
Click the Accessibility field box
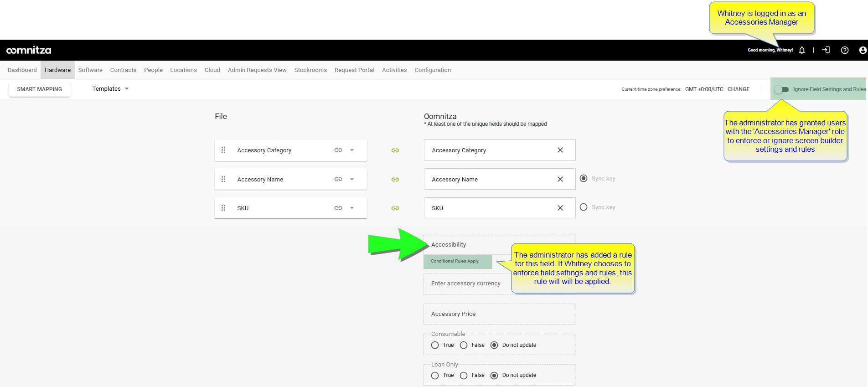(x=499, y=244)
